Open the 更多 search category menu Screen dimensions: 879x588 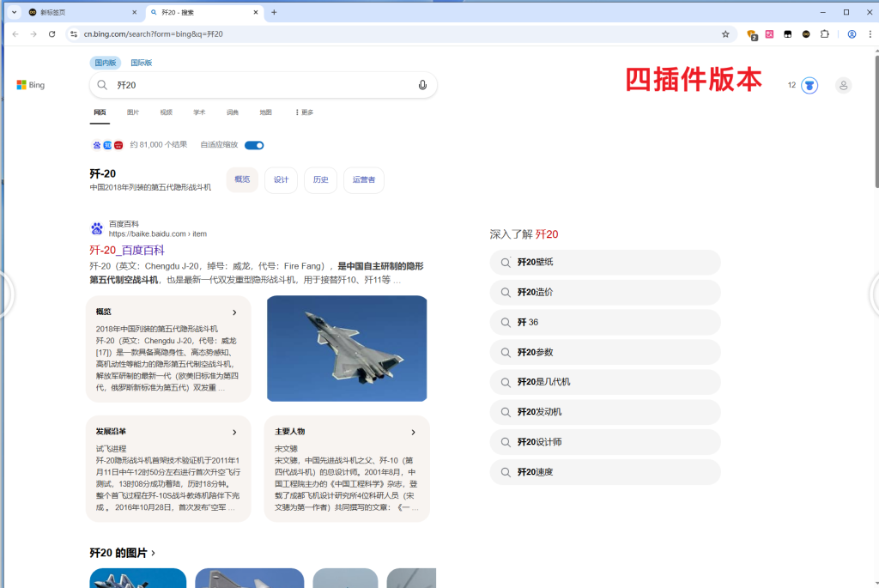tap(305, 112)
